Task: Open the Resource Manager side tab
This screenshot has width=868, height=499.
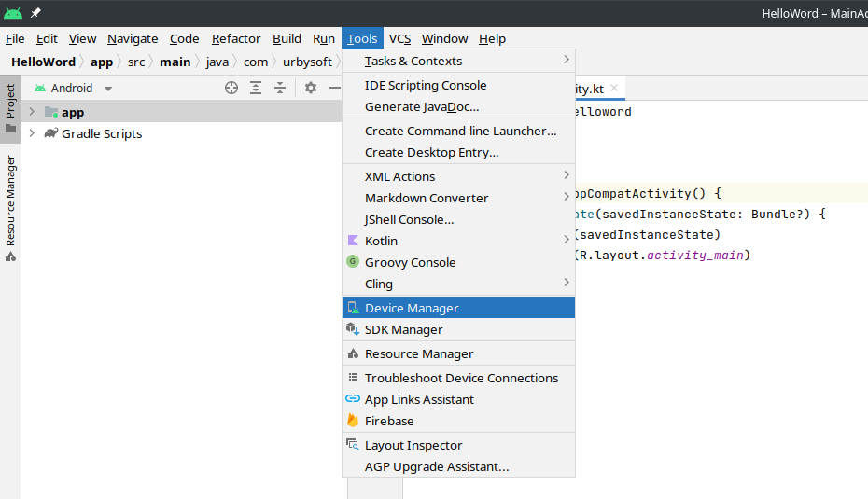Action: click(x=10, y=207)
